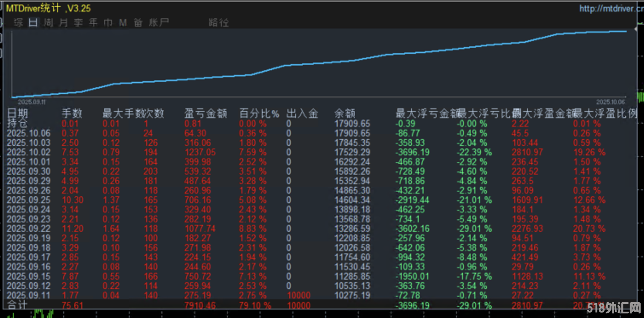The height and width of the screenshot is (318, 644).
Task: Click floating loss value -2919.44
Action: click(x=413, y=200)
